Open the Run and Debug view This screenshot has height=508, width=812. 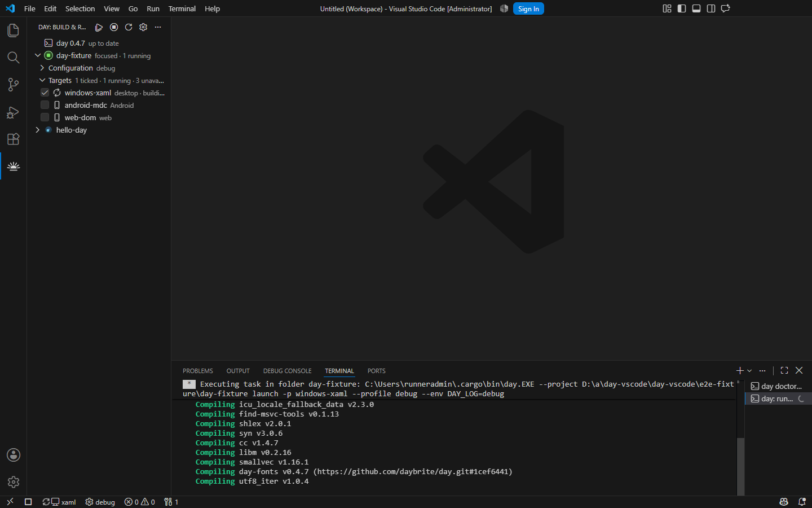[13, 112]
